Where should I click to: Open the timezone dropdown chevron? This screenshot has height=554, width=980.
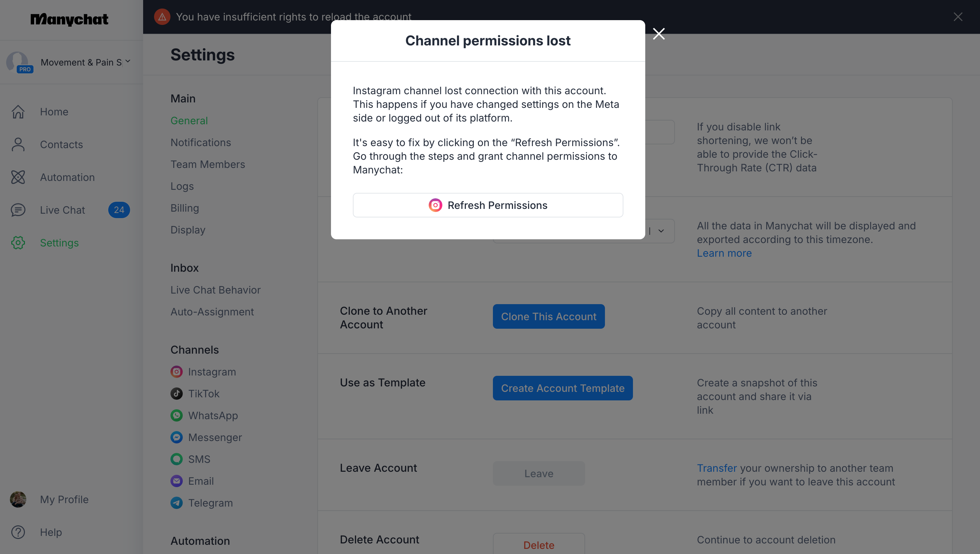pyautogui.click(x=661, y=231)
